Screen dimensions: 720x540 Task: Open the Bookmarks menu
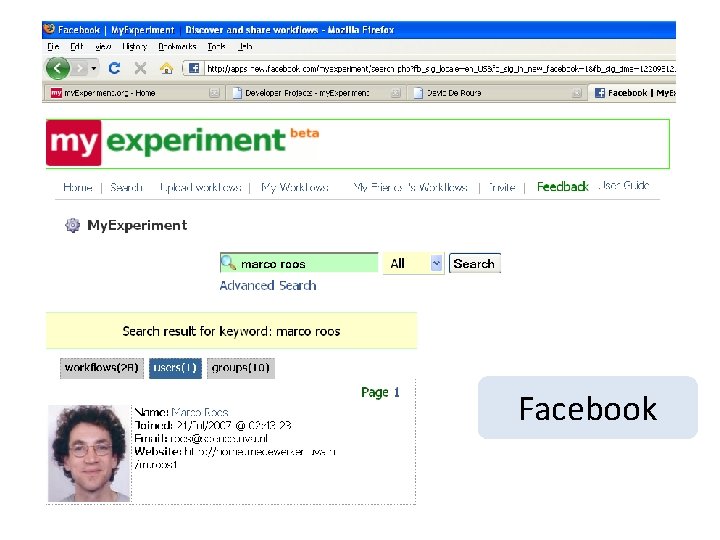(x=177, y=46)
